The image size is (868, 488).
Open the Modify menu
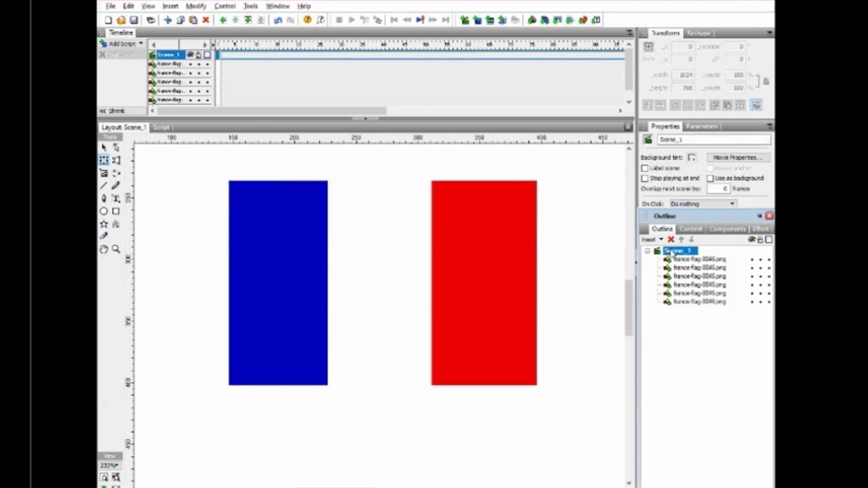pos(196,6)
